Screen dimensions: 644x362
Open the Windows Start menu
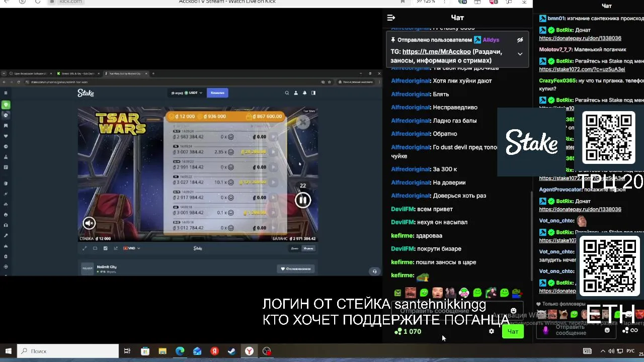(x=8, y=351)
